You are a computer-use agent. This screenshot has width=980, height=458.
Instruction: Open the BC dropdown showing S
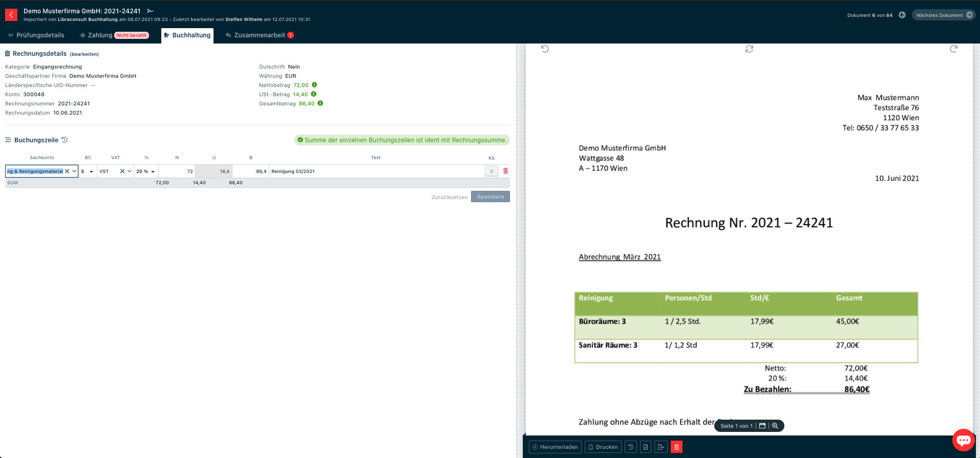coord(91,171)
